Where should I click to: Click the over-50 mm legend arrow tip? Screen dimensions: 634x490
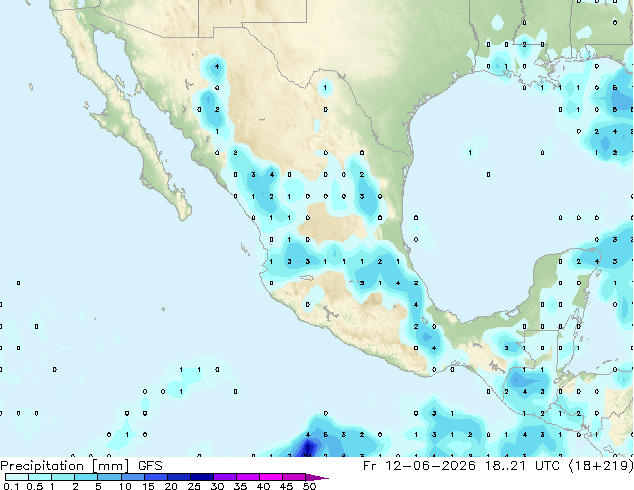coord(317,477)
